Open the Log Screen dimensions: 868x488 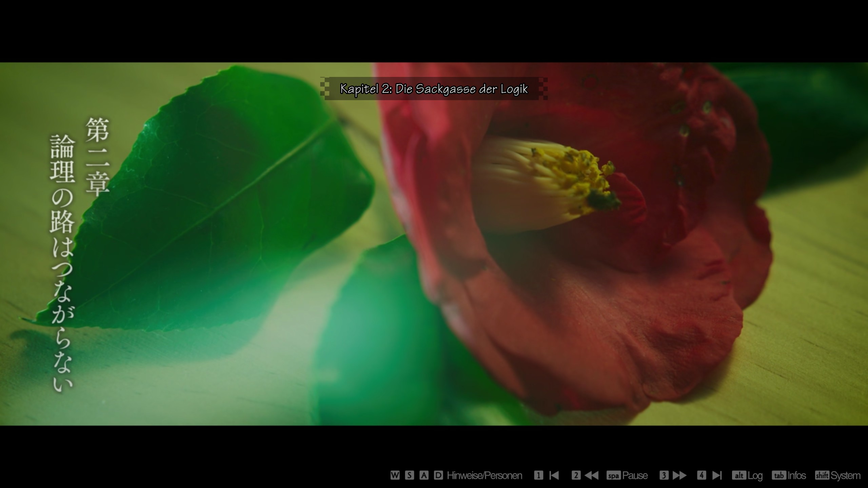(x=755, y=476)
